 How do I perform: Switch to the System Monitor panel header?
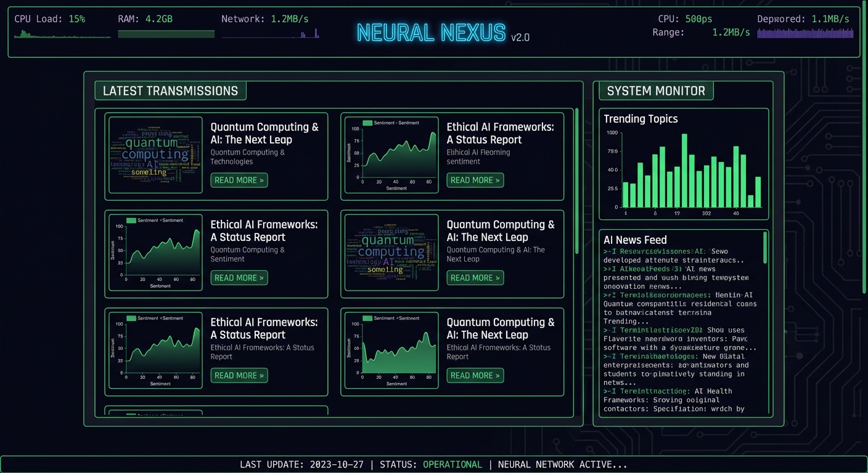[x=656, y=91]
